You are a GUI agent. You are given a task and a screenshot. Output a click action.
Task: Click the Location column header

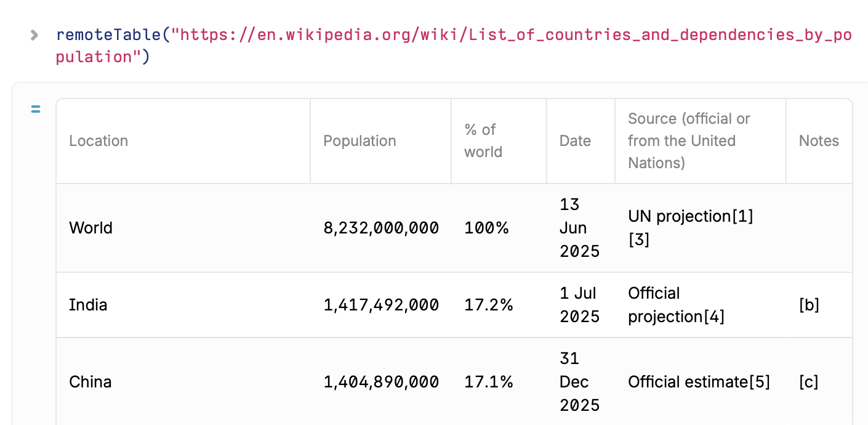(98, 140)
